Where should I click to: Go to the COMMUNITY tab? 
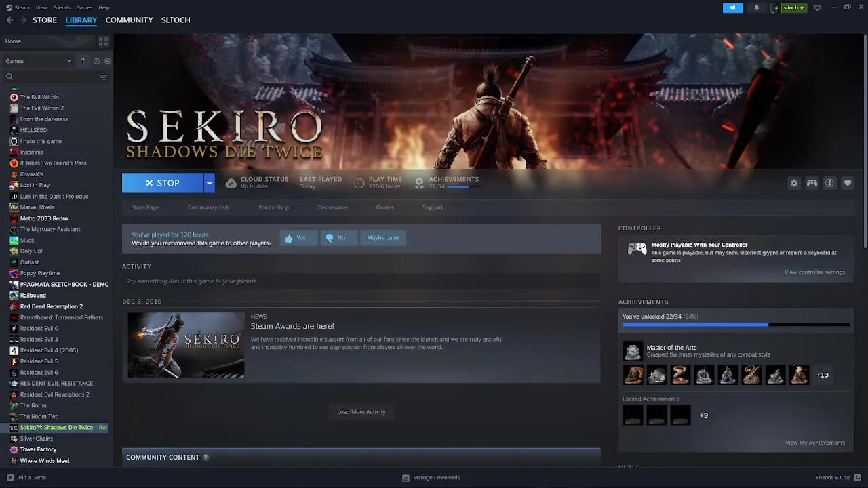tap(129, 20)
